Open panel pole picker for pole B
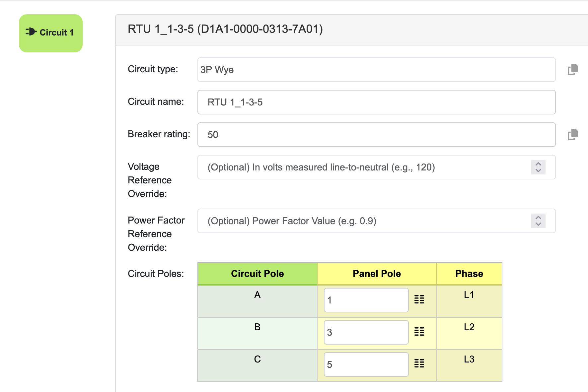The image size is (588, 392). click(419, 332)
